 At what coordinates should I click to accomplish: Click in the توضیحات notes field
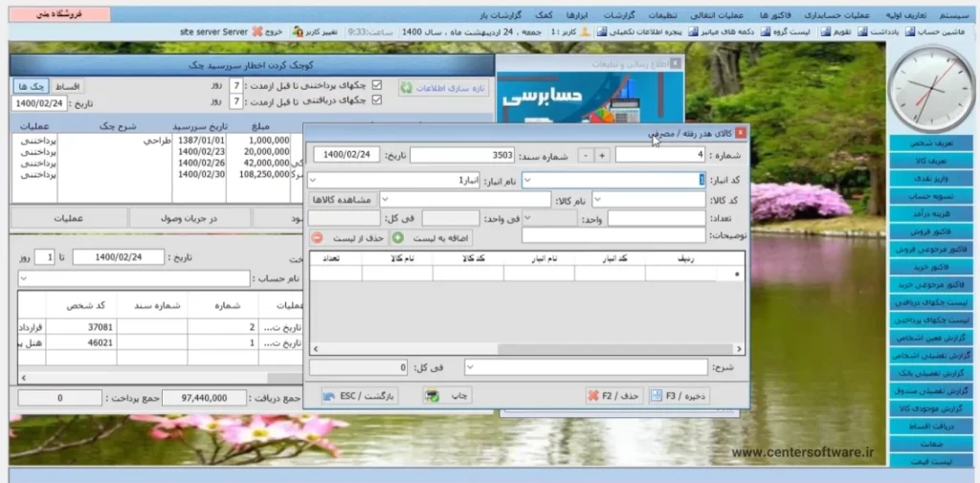(613, 235)
